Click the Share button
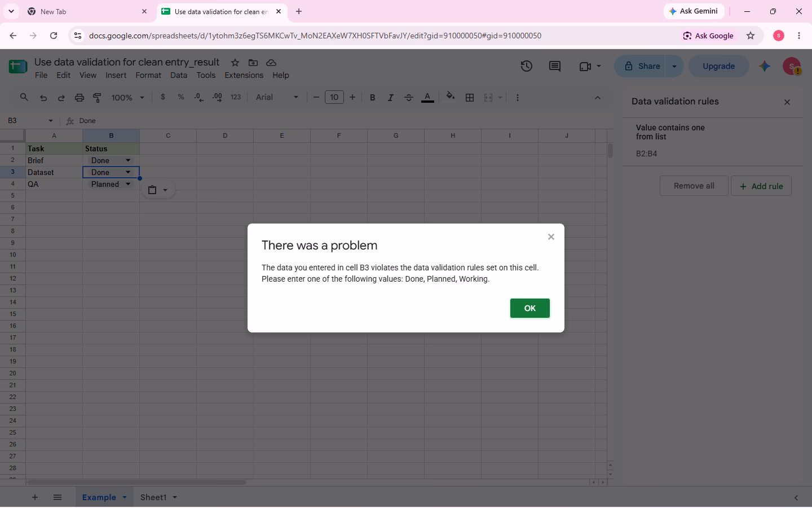 pos(640,66)
